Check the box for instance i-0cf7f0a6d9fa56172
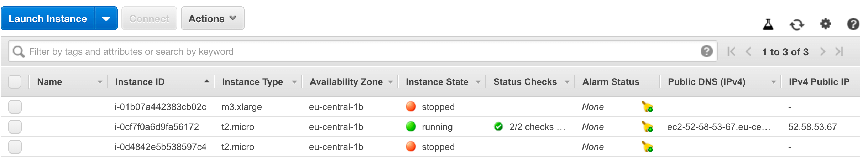 [x=15, y=127]
